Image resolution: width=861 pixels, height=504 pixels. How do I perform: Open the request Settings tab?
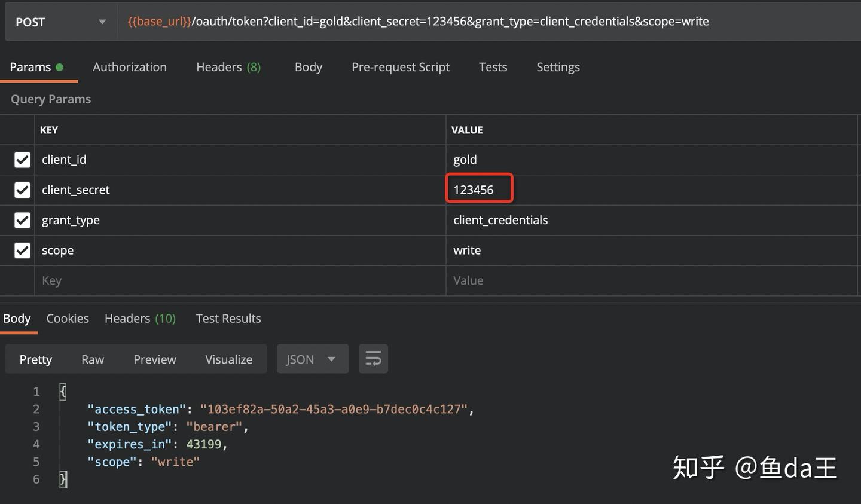[x=558, y=67]
